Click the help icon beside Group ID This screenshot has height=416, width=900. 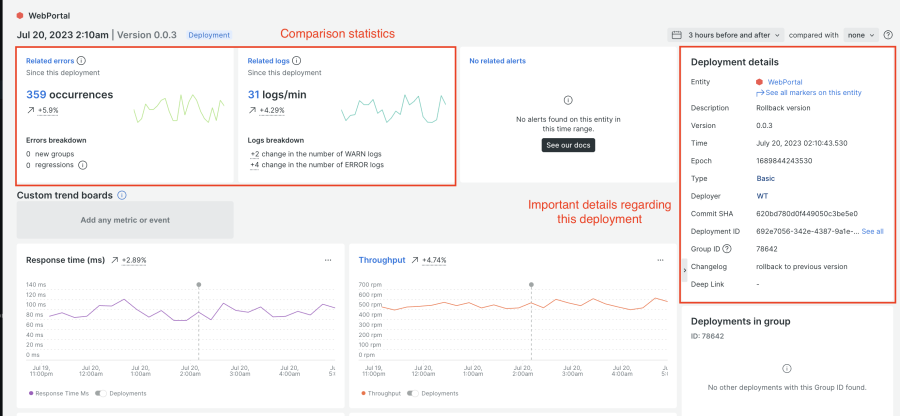(x=727, y=249)
